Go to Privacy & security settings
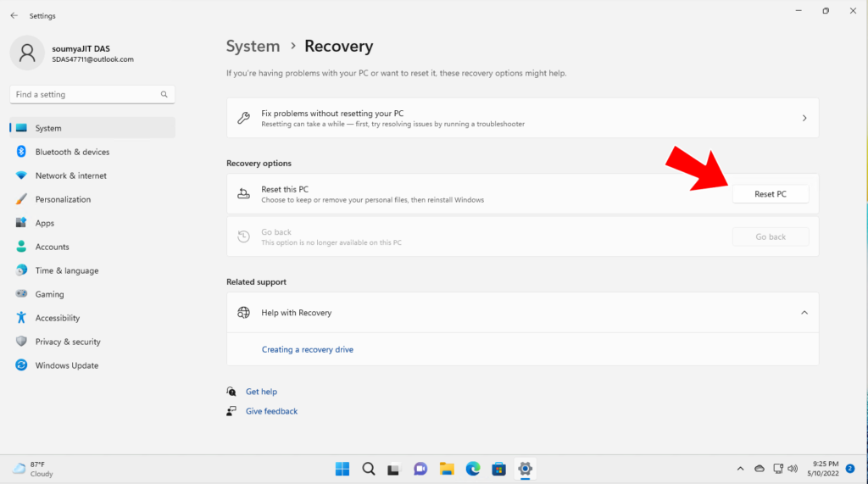 [x=92, y=342]
